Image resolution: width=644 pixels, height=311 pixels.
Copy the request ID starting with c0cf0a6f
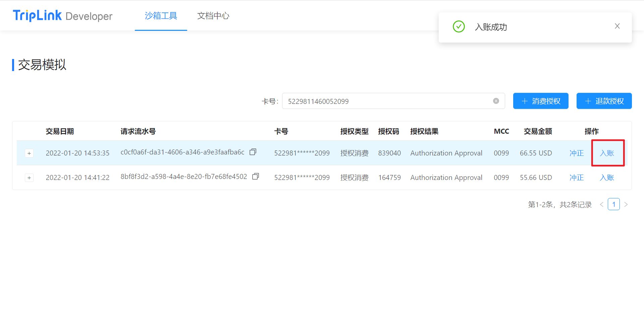pos(253,152)
